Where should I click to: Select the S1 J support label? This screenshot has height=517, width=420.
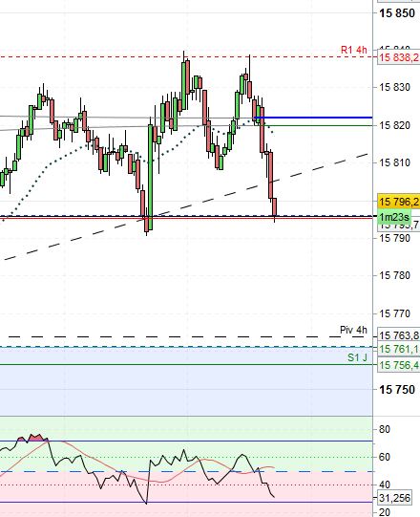tap(357, 357)
